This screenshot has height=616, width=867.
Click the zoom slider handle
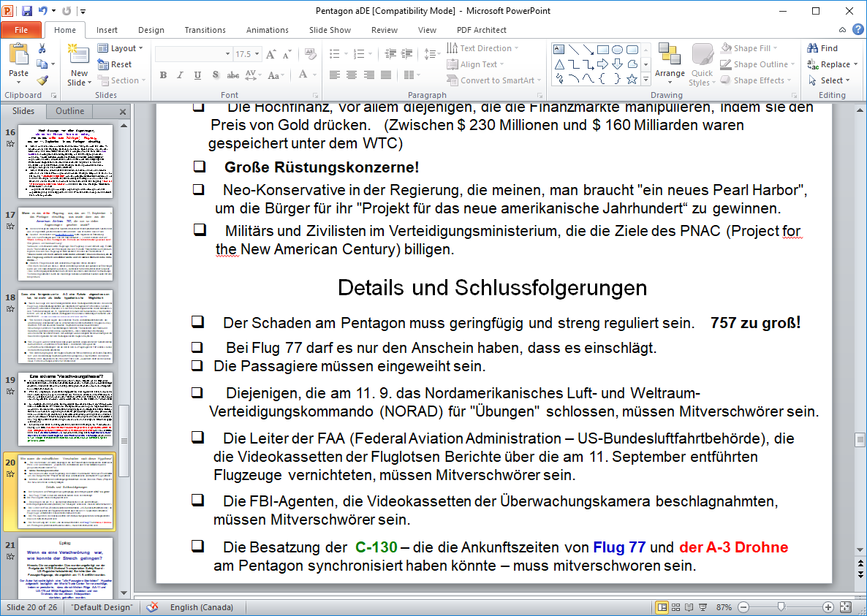point(781,607)
